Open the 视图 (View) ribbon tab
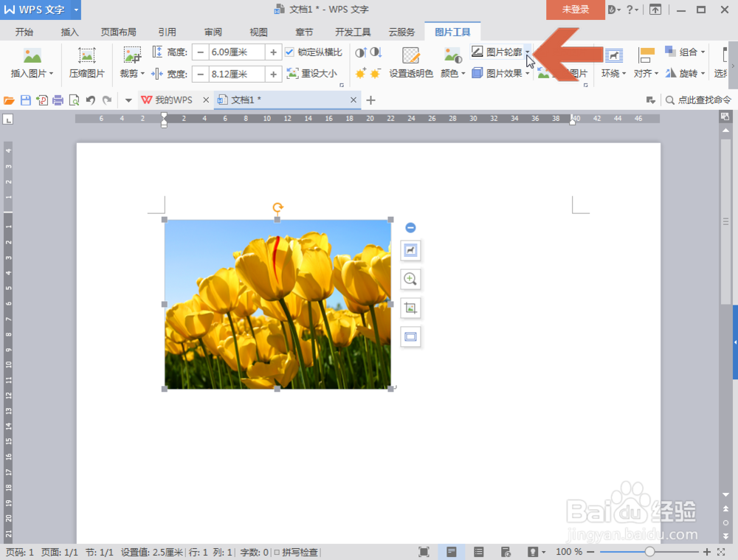 258,32
